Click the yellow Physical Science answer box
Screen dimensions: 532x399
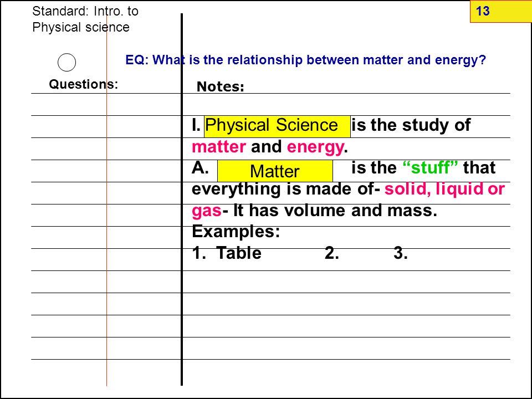tap(277, 126)
